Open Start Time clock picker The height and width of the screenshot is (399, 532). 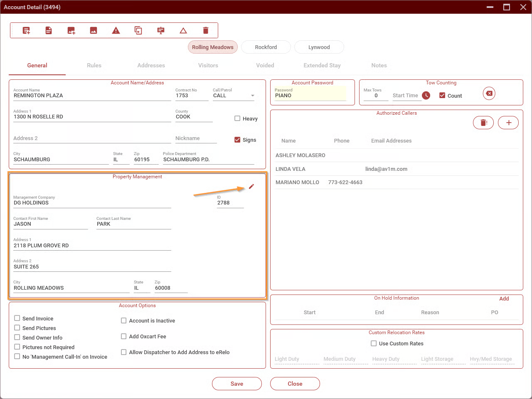coord(426,96)
